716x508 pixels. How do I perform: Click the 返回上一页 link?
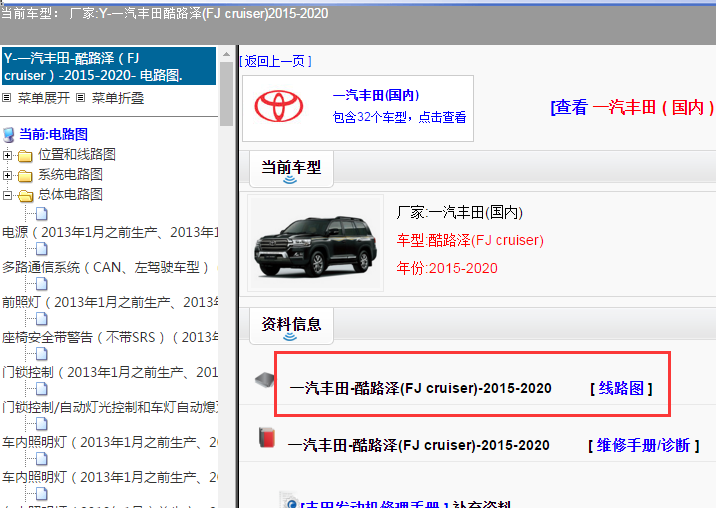pyautogui.click(x=275, y=61)
